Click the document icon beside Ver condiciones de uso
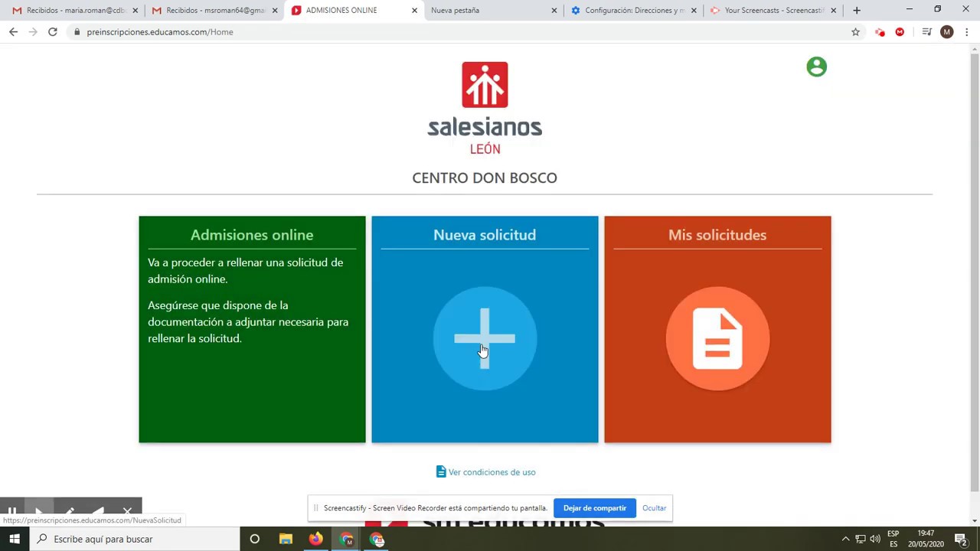 click(x=441, y=471)
